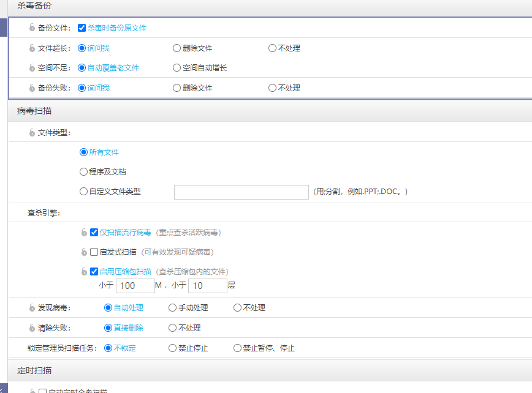Click the 锁定管理员扫描任务 label
This screenshot has height=393, width=532.
63,348
